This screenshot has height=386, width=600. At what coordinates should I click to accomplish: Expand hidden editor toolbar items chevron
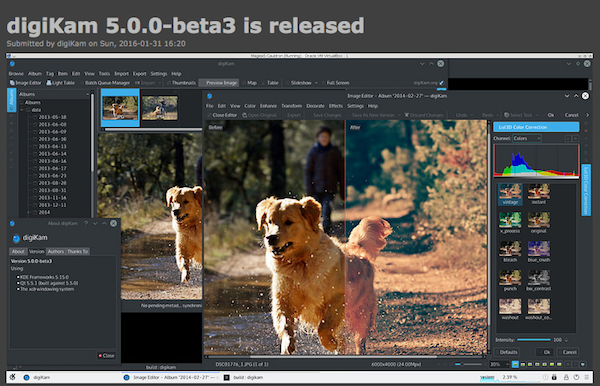pos(588,115)
